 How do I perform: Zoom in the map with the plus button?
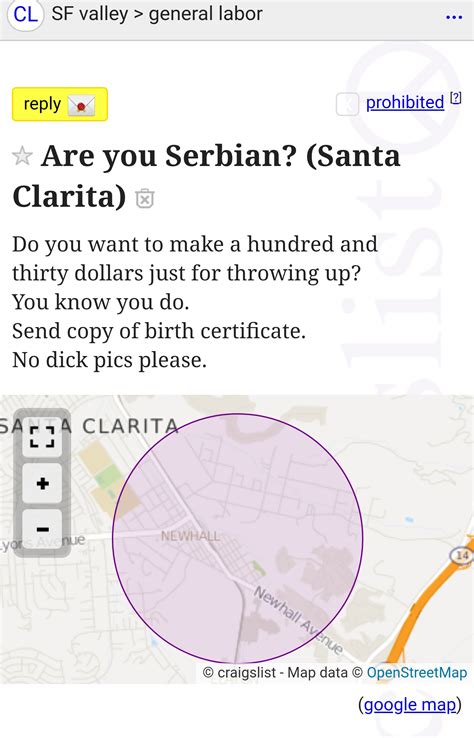42,483
